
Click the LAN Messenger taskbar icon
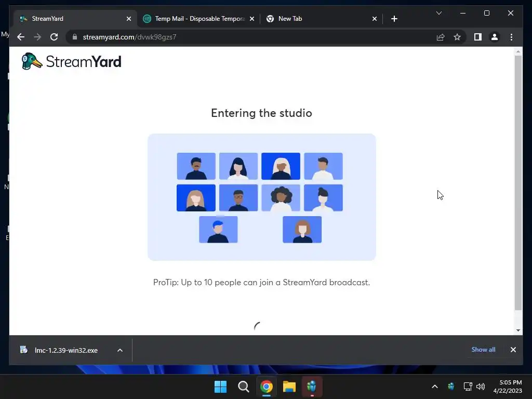312,387
